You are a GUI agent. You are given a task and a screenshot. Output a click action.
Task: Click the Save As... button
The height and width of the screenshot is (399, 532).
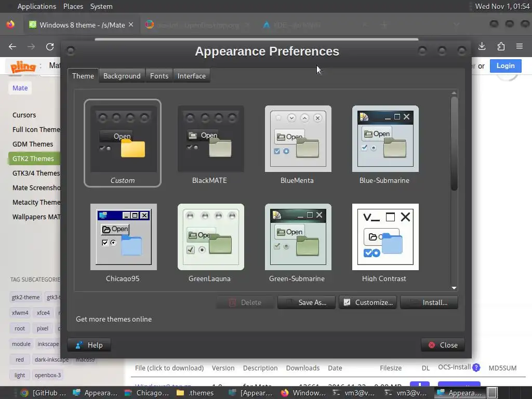tap(306, 302)
